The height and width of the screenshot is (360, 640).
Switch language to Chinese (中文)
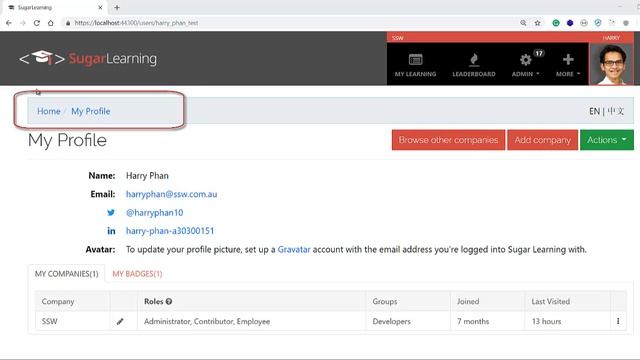(616, 111)
